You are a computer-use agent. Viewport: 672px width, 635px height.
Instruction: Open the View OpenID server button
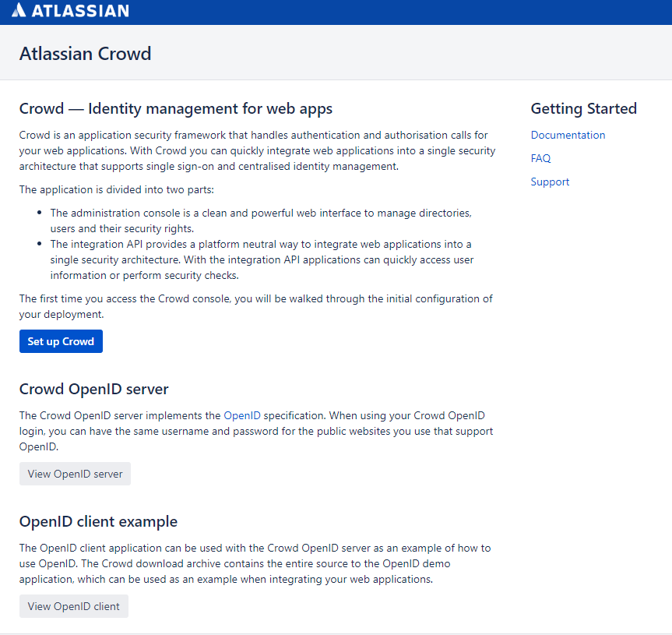(75, 474)
